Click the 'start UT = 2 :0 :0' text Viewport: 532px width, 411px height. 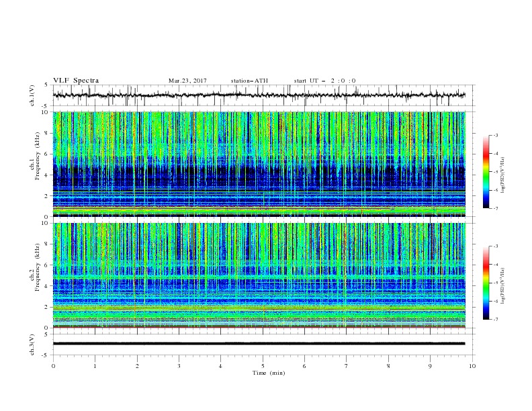pyautogui.click(x=324, y=81)
